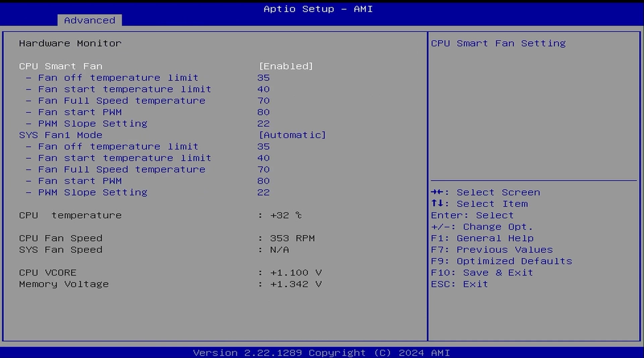Edit SYS Fan start PWM value 80

point(264,181)
